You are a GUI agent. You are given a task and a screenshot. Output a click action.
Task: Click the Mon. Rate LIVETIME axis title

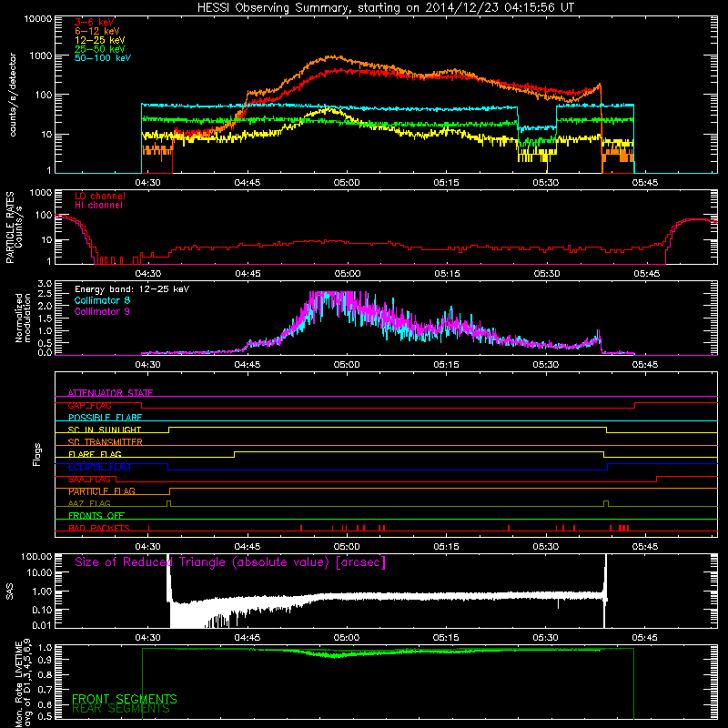pos(23,684)
